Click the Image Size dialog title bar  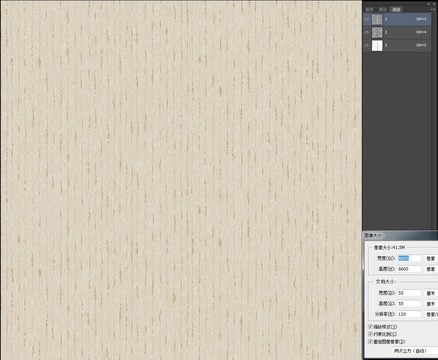pos(400,235)
